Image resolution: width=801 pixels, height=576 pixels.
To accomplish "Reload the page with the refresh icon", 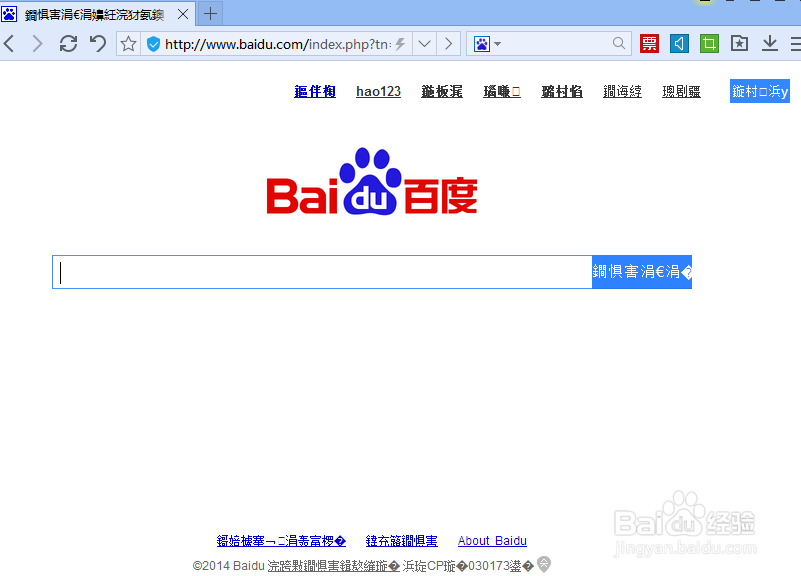I will click(x=68, y=44).
